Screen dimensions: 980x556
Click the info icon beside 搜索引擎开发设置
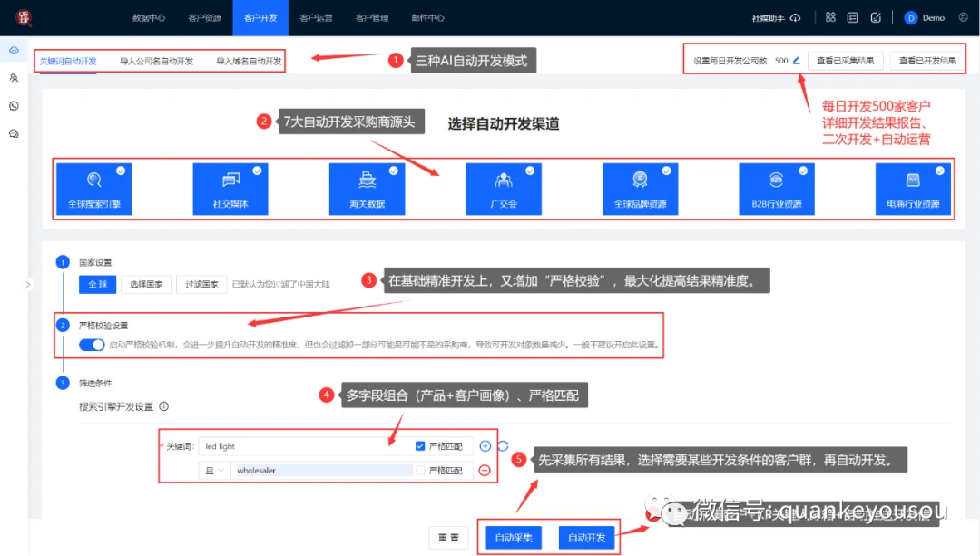(x=163, y=406)
